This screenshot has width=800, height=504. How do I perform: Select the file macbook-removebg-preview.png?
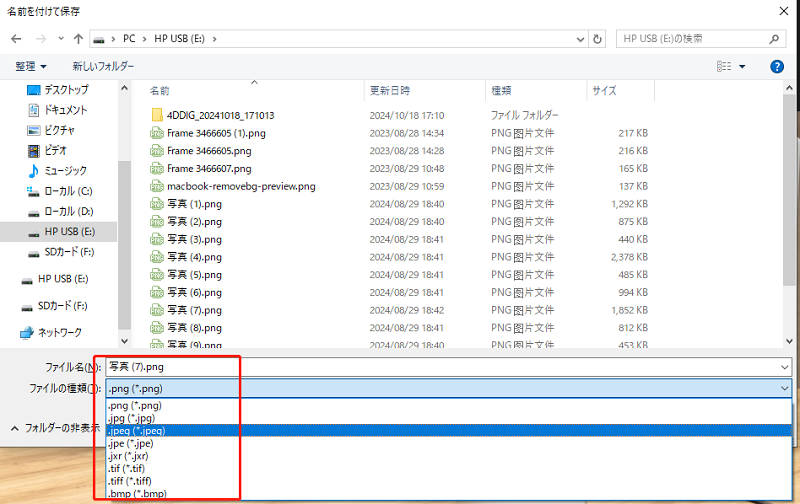[241, 186]
